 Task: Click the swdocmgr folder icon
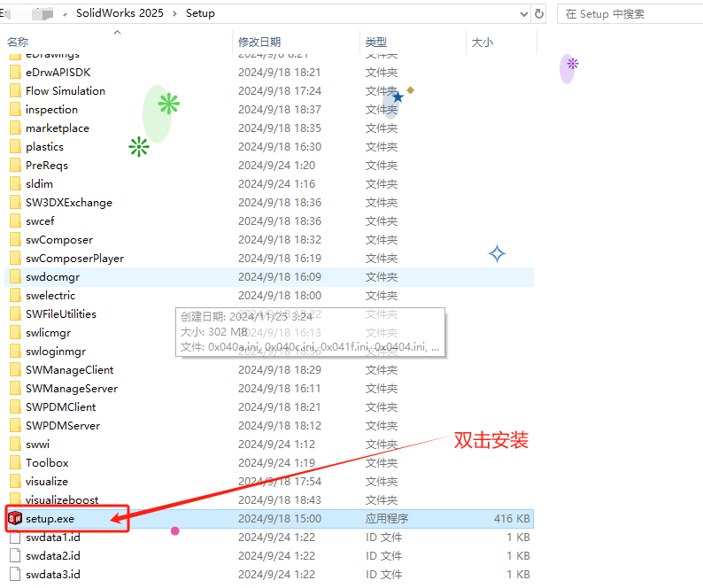click(x=15, y=277)
